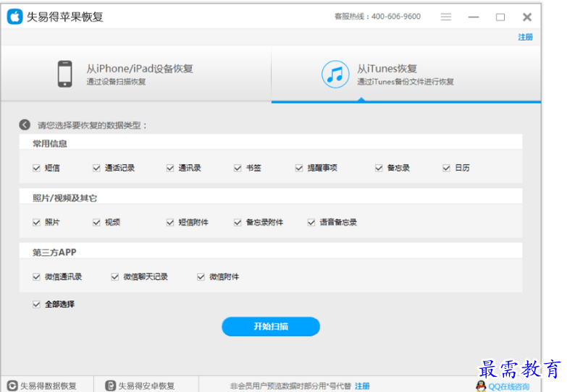Click the 注册 link at top right
Screen dimensions: 567x392
[525, 37]
